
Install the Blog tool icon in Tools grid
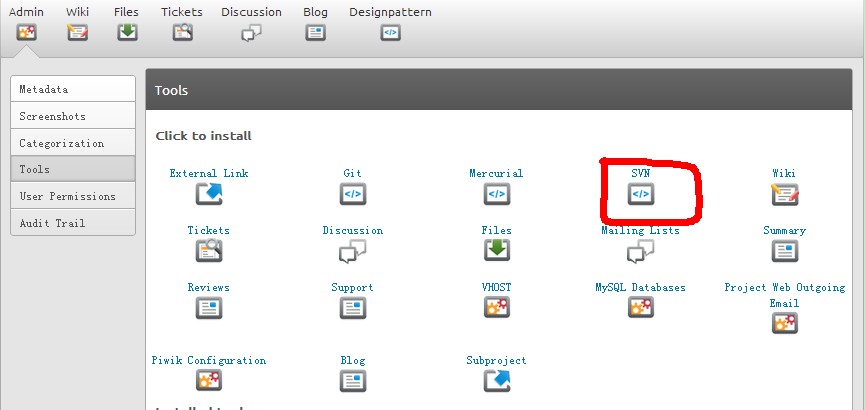click(x=353, y=381)
